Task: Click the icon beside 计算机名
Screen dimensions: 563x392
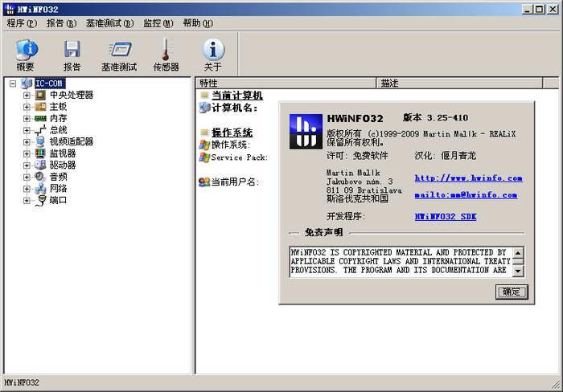Action: pyautogui.click(x=204, y=108)
